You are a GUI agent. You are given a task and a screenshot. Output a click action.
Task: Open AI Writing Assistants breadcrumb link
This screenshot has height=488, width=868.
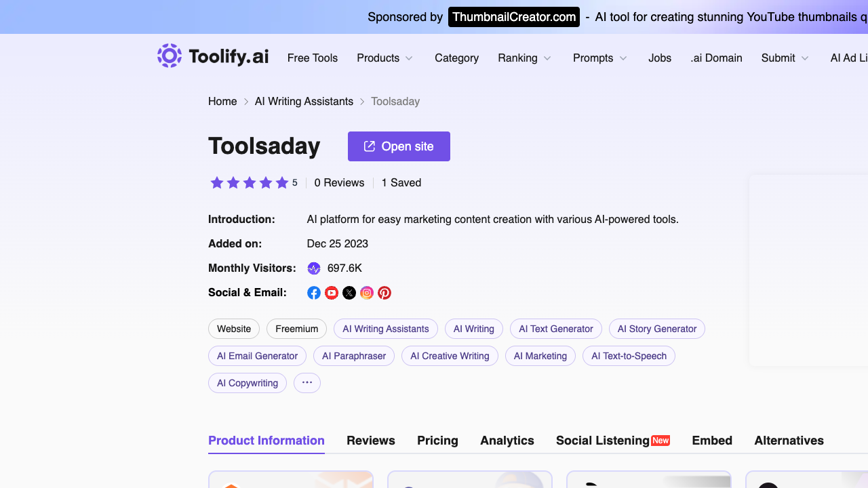(304, 102)
